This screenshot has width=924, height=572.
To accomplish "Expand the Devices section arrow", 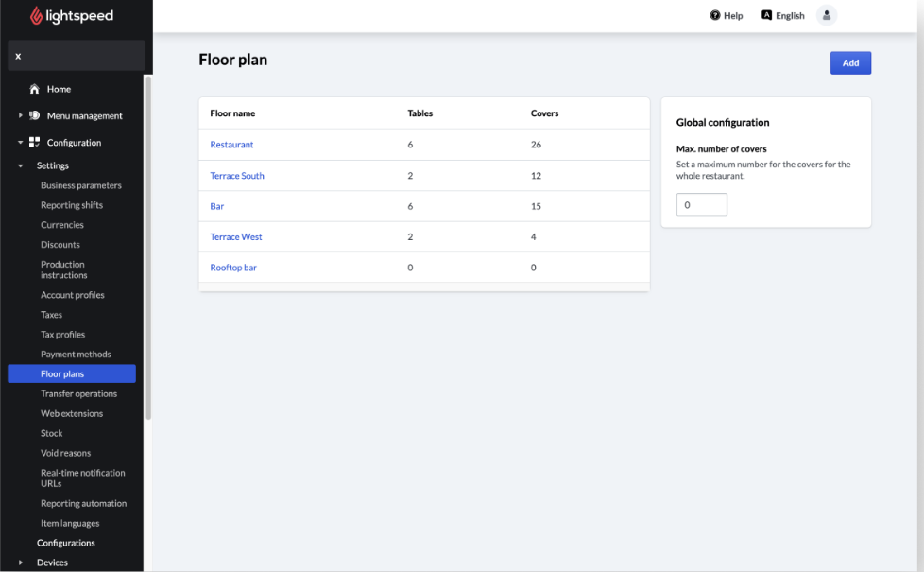I will pos(21,563).
